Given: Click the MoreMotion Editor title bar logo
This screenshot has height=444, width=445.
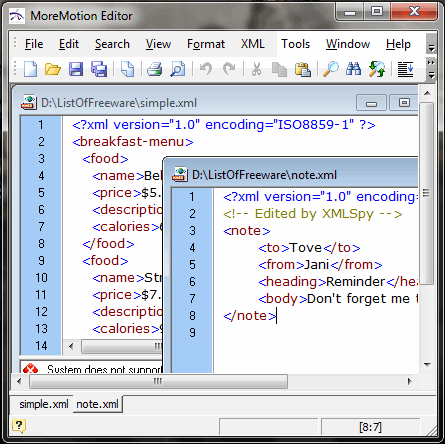Looking at the screenshot, I should [x=17, y=16].
